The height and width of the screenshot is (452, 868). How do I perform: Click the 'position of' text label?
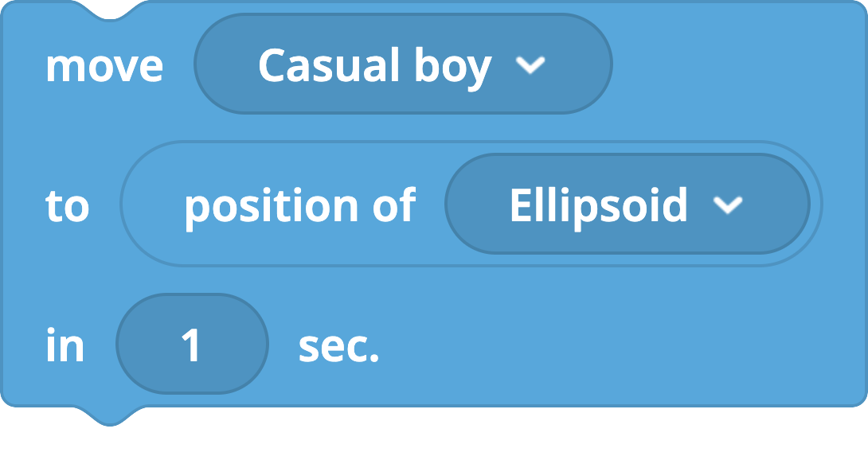(300, 208)
